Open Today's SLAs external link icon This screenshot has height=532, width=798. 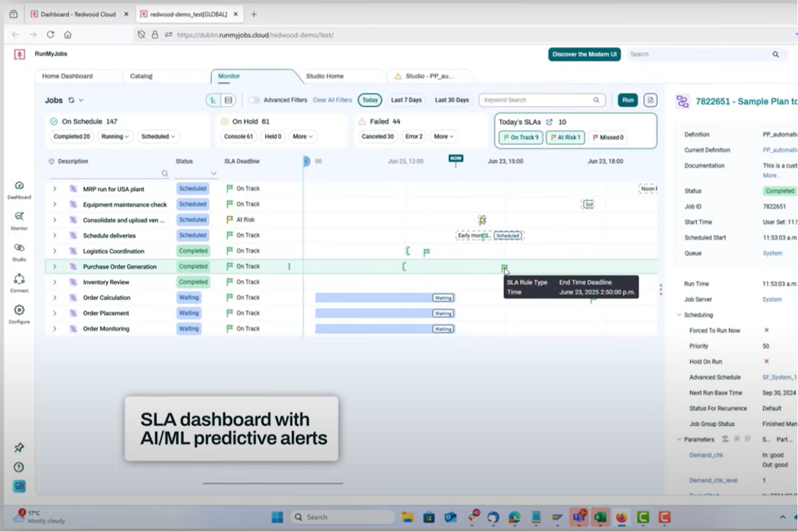549,122
